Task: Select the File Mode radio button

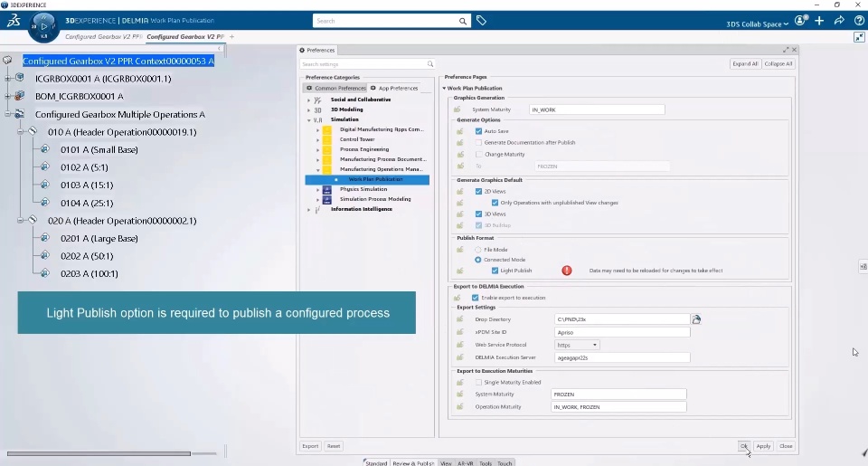Action: pos(477,250)
